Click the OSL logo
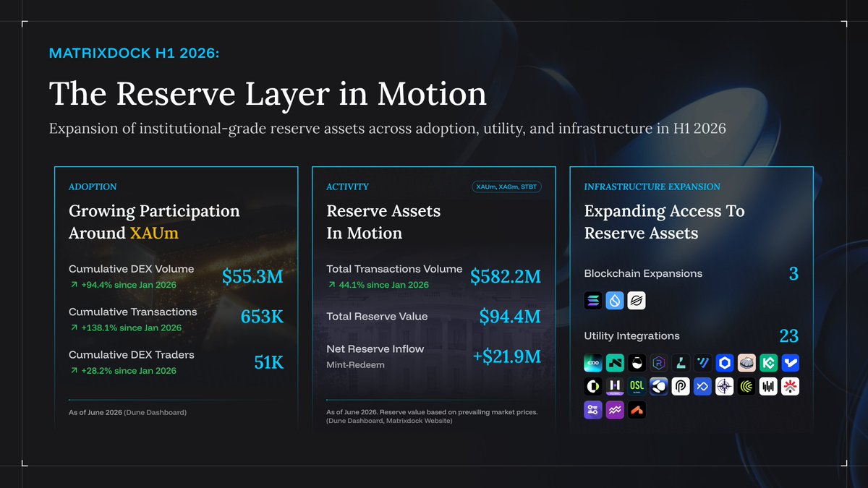 pyautogui.click(x=637, y=387)
